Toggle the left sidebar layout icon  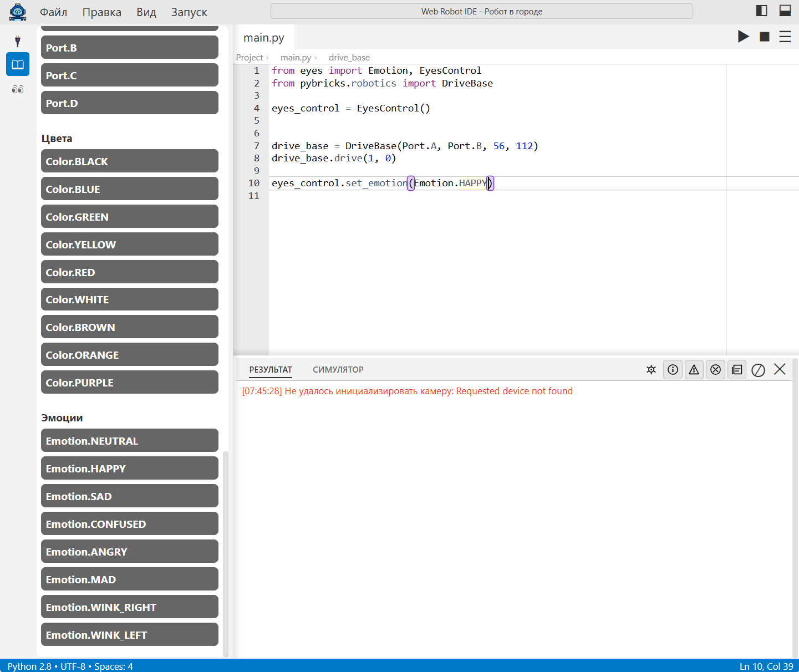pos(762,11)
